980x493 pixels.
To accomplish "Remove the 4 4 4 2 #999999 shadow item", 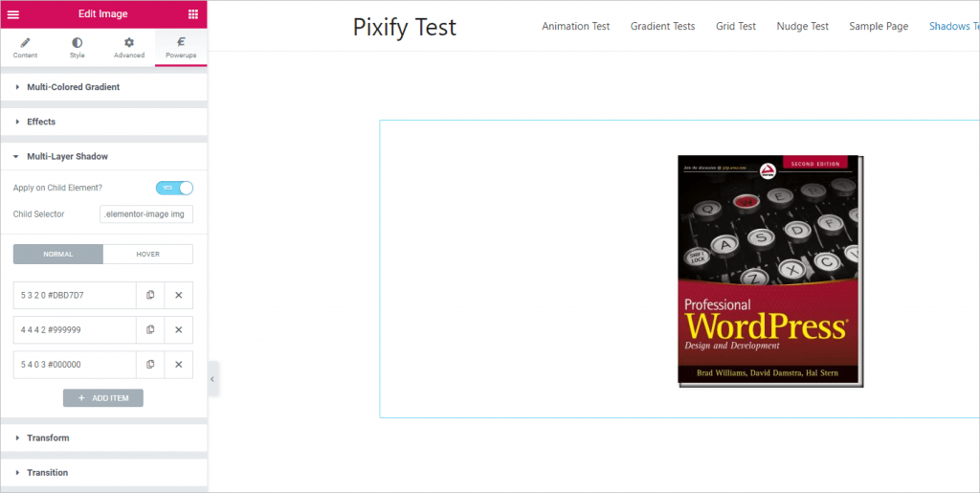I will tap(179, 330).
